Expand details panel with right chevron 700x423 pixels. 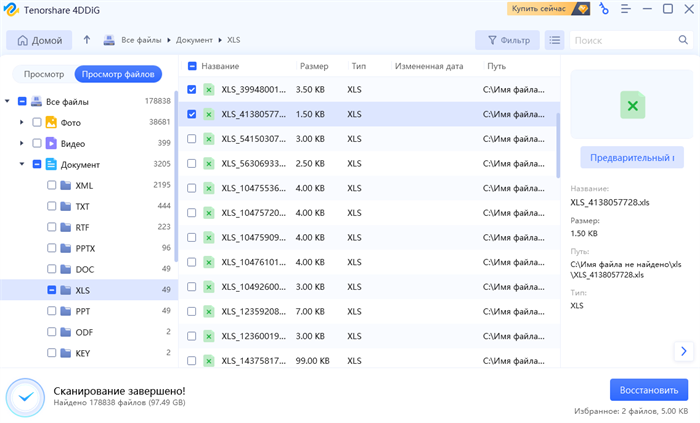(683, 351)
